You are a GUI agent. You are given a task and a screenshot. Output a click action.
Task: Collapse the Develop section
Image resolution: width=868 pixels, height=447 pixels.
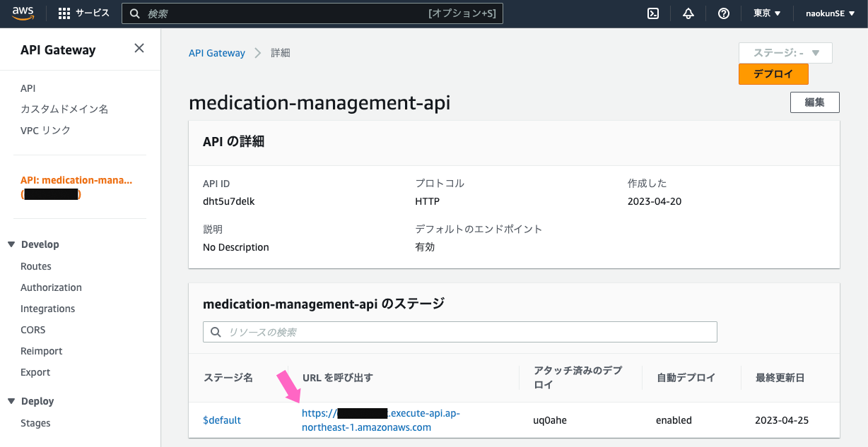[x=11, y=244]
